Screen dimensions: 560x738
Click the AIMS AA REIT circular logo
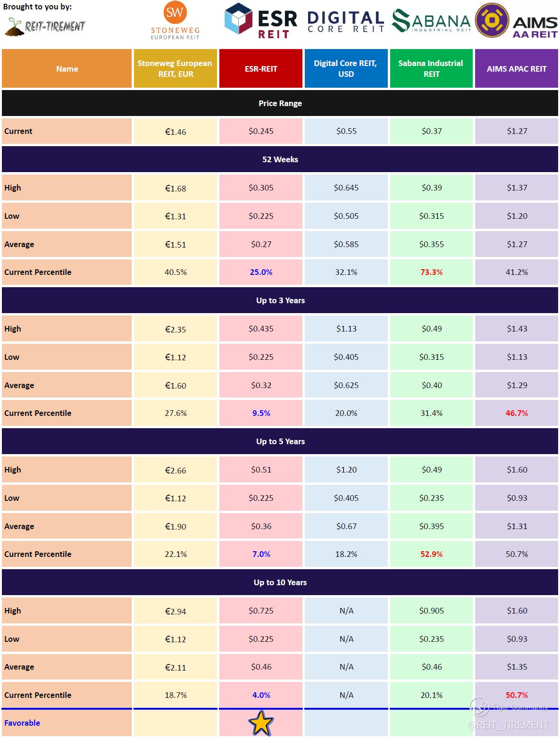point(491,21)
